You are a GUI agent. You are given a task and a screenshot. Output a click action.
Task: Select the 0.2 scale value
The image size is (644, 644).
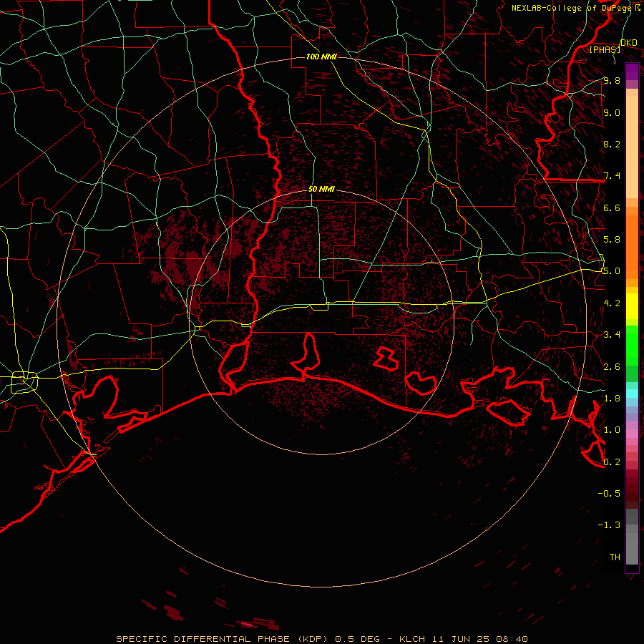(x=612, y=462)
